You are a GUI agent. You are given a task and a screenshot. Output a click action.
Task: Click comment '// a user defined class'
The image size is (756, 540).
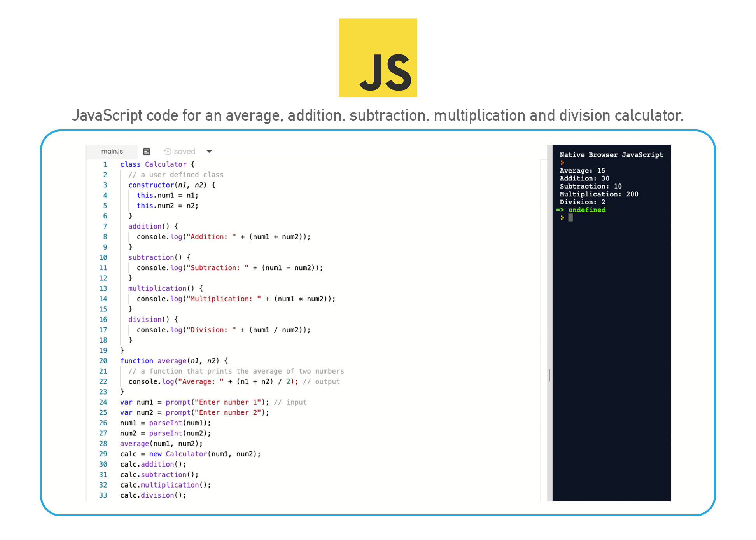tap(176, 175)
